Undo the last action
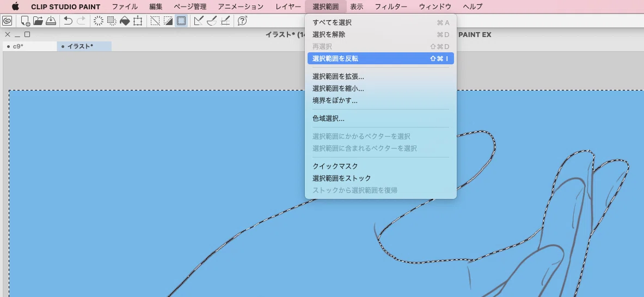Image resolution: width=644 pixels, height=297 pixels. click(x=68, y=21)
